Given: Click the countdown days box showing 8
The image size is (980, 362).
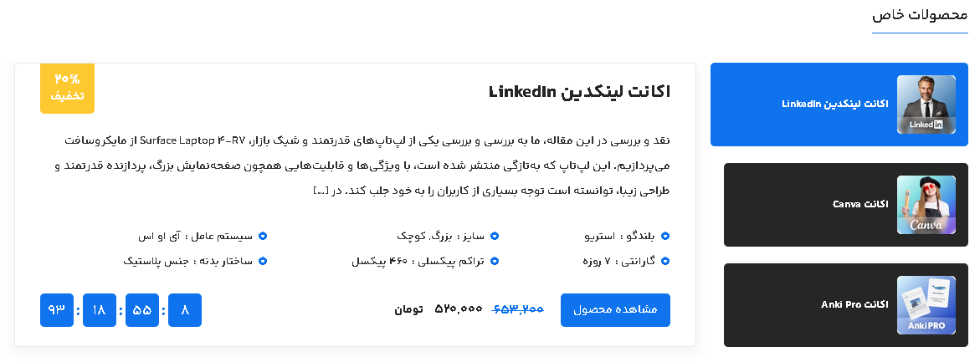Looking at the screenshot, I should tap(185, 310).
